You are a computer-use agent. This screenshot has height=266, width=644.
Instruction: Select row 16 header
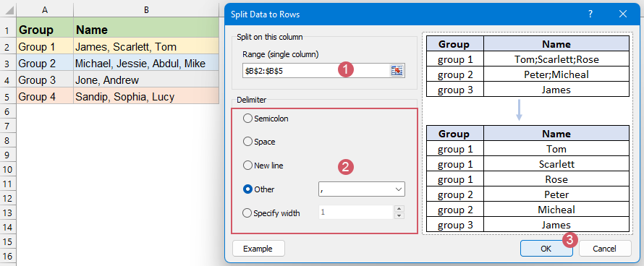pyautogui.click(x=8, y=256)
